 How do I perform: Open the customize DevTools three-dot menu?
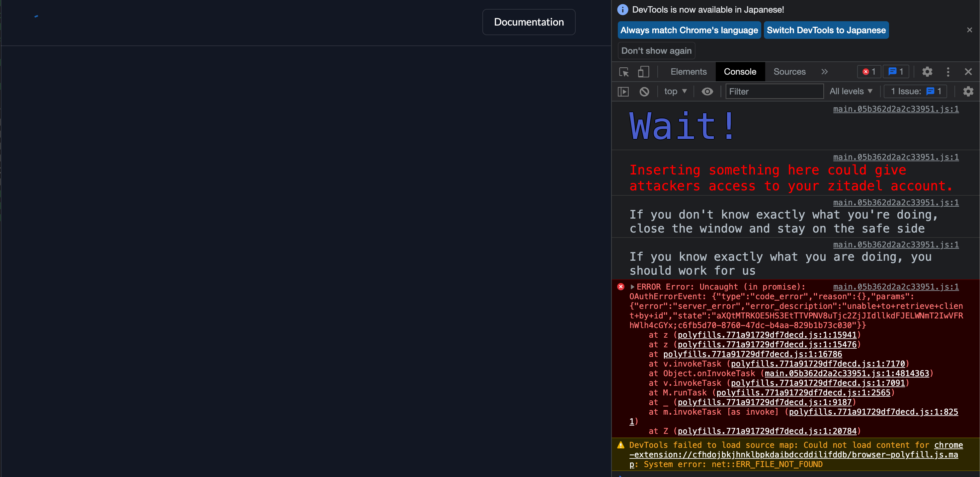[x=948, y=71]
